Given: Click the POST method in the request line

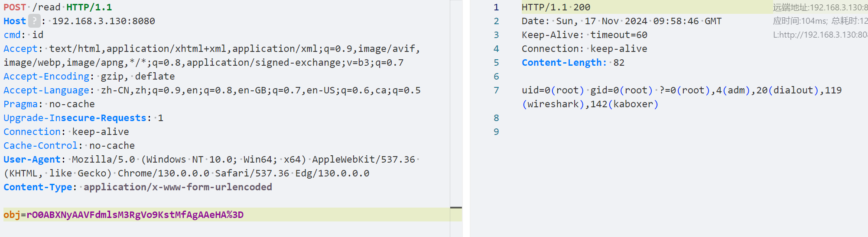Looking at the screenshot, I should [x=15, y=7].
